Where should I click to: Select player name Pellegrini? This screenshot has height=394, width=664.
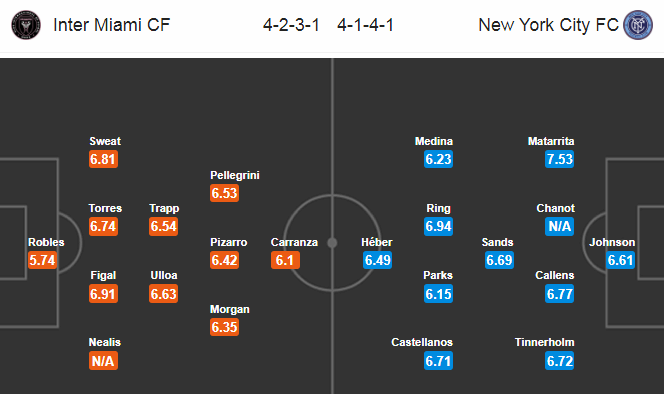[x=235, y=175]
